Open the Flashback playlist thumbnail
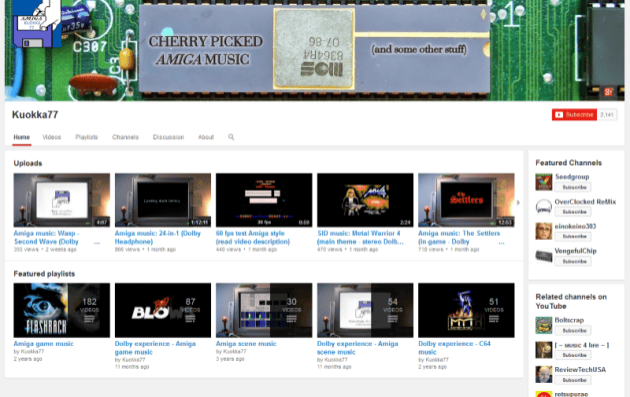The height and width of the screenshot is (397, 630). tap(61, 310)
